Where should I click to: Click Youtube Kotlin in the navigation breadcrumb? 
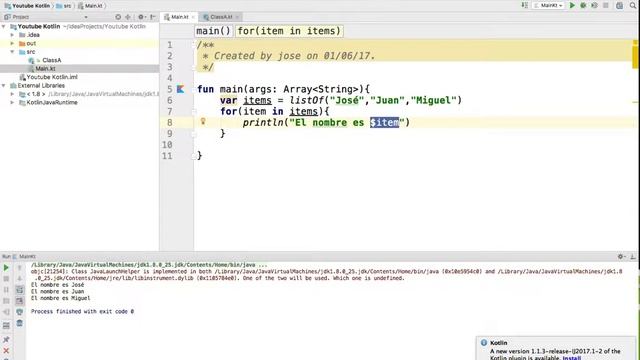(x=27, y=6)
